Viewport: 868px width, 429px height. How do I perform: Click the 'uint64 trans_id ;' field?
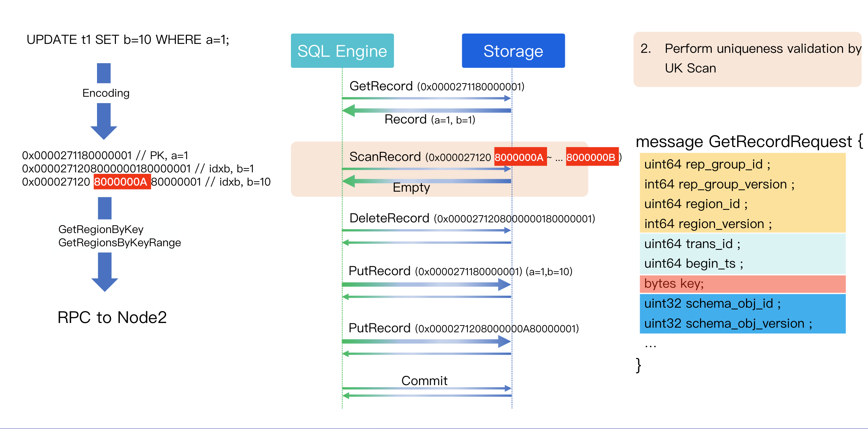(x=692, y=244)
